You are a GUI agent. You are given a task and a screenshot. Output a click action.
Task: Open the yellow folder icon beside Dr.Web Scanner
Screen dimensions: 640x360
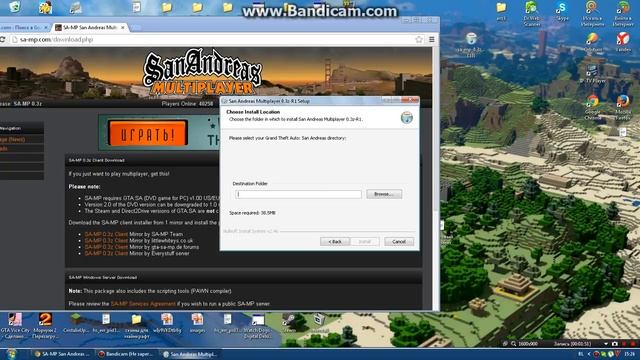pyautogui.click(x=501, y=11)
